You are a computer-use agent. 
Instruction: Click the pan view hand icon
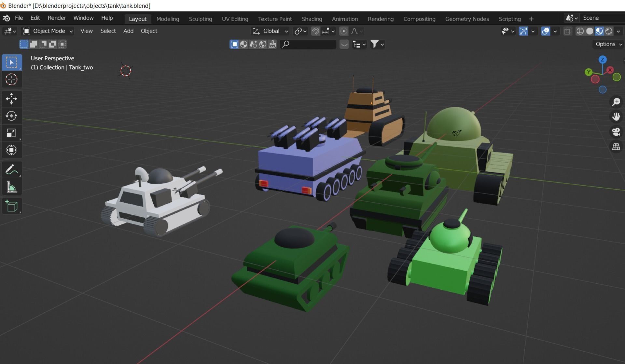pos(616,117)
